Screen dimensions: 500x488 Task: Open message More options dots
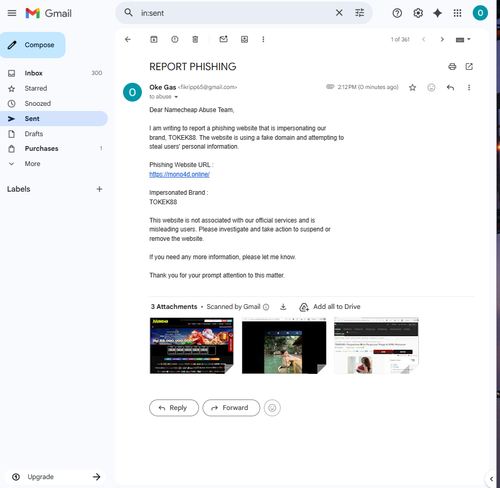(x=469, y=87)
